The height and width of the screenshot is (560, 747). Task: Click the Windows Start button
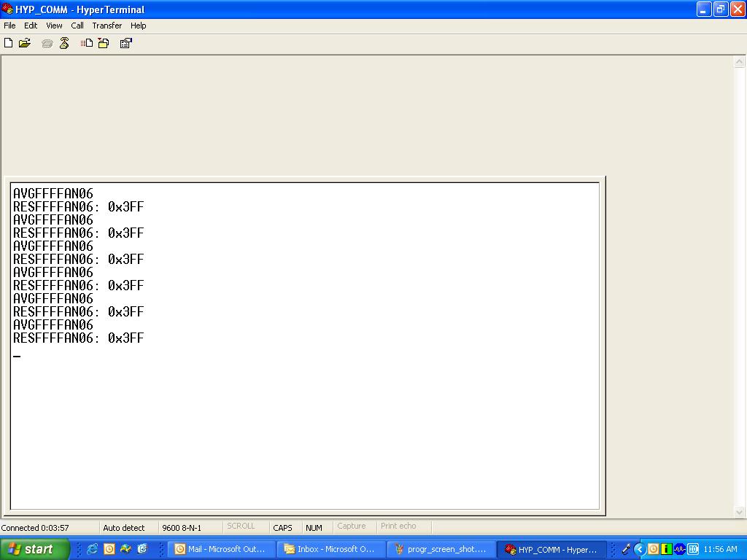coord(35,549)
